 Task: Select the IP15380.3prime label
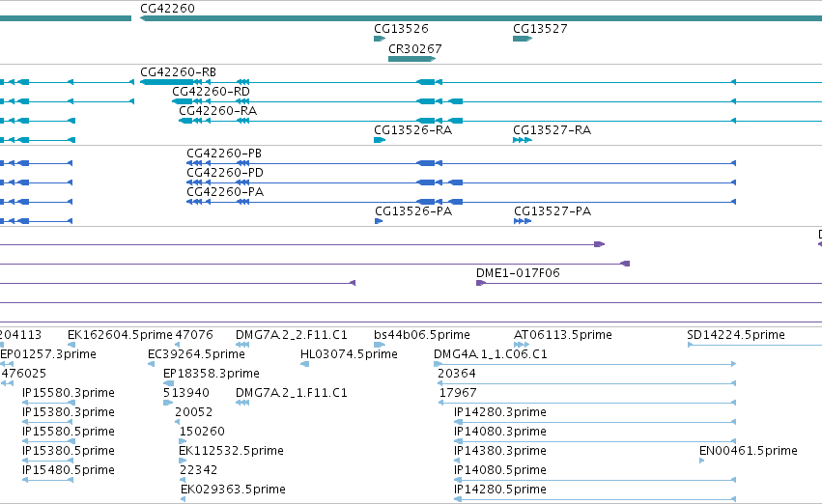(x=69, y=412)
